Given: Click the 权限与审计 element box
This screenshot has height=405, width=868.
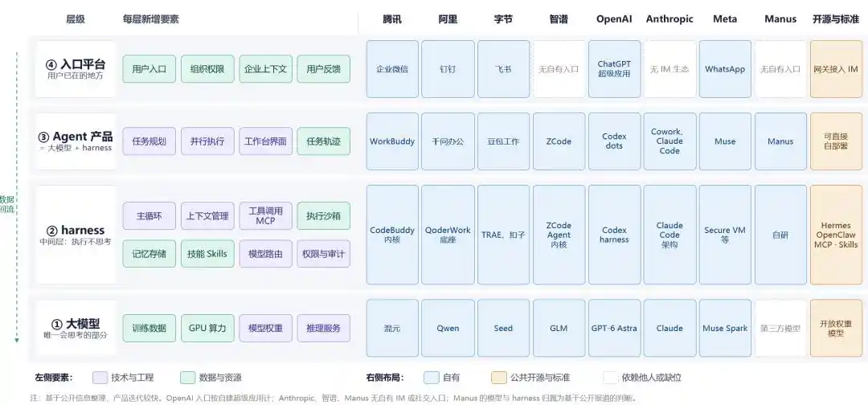Looking at the screenshot, I should tap(324, 254).
